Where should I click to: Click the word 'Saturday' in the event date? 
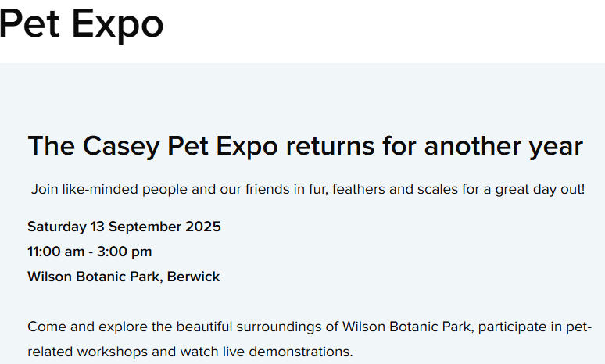56,227
